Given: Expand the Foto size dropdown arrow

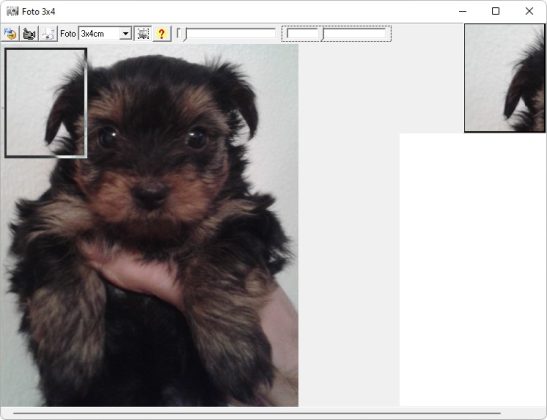Looking at the screenshot, I should click(125, 34).
